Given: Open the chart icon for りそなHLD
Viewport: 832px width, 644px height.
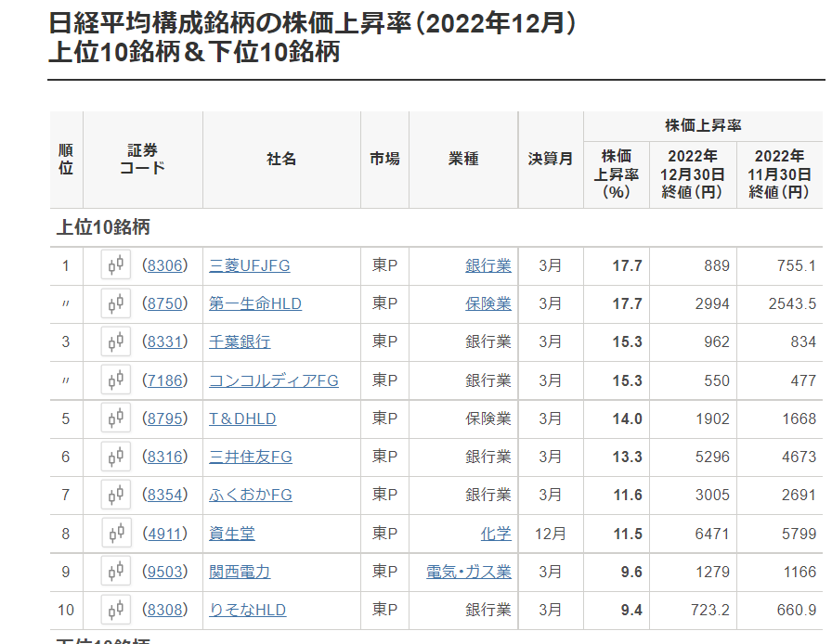Looking at the screenshot, I should click(x=116, y=610).
